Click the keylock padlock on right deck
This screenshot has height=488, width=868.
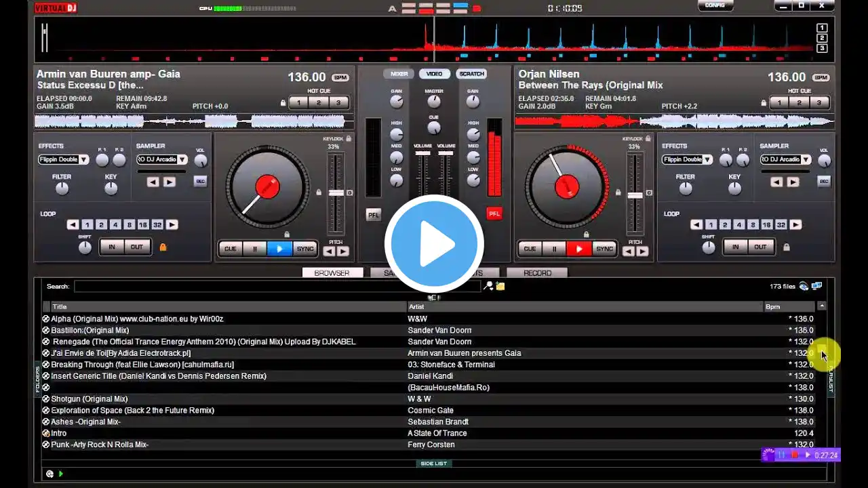click(648, 138)
